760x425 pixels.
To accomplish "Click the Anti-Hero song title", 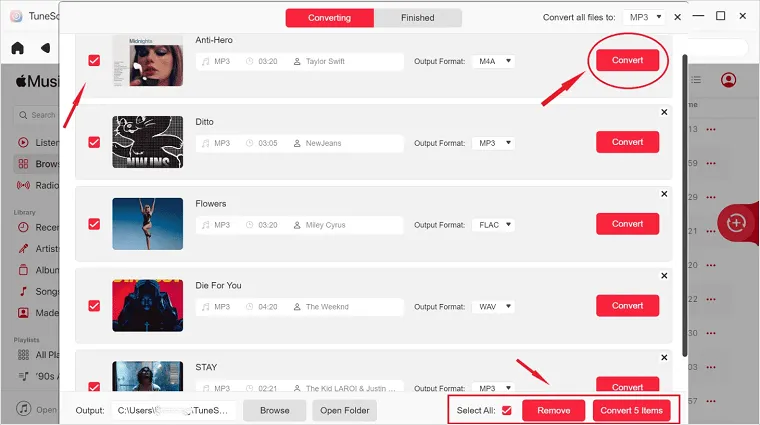I will pos(214,40).
